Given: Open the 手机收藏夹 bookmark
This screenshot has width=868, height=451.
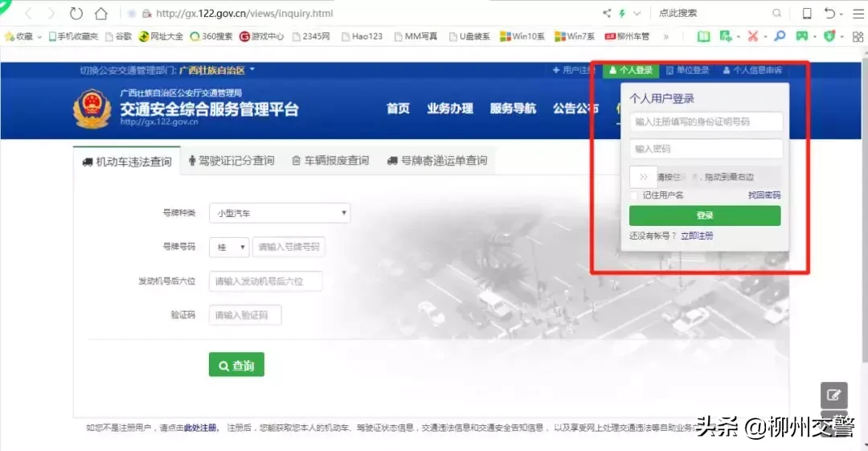Looking at the screenshot, I should [x=73, y=36].
